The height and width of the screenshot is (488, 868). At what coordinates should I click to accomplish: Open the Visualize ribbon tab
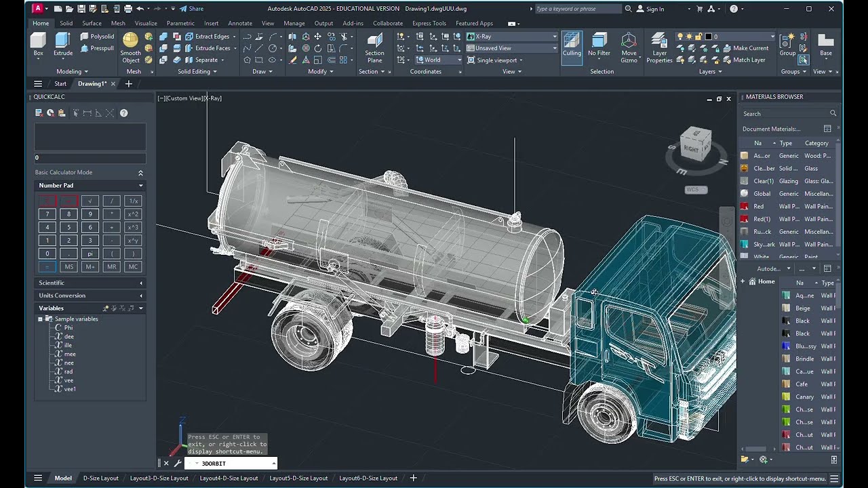[x=146, y=23]
